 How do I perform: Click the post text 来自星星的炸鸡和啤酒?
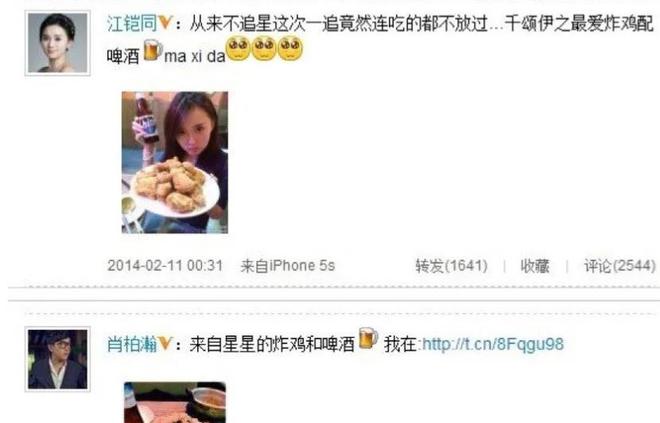(272, 344)
